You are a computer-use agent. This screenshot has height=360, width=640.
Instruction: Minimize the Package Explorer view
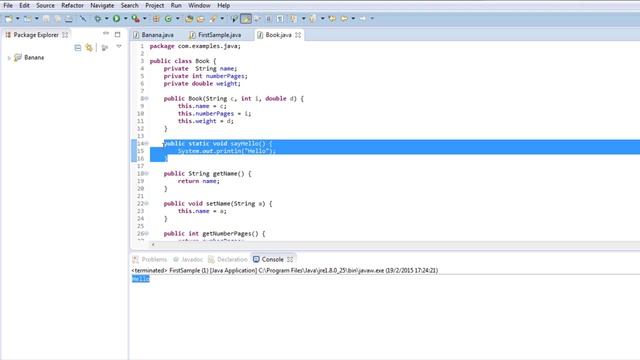[106, 33]
